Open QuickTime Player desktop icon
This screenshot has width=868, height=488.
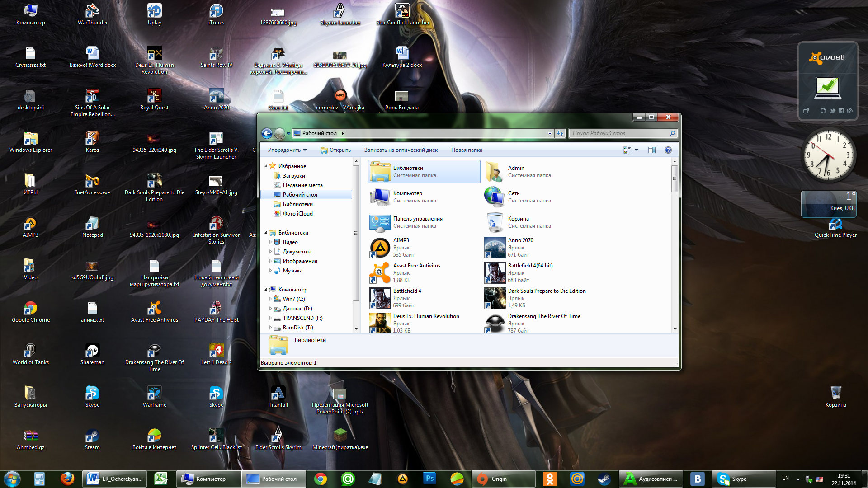click(835, 228)
